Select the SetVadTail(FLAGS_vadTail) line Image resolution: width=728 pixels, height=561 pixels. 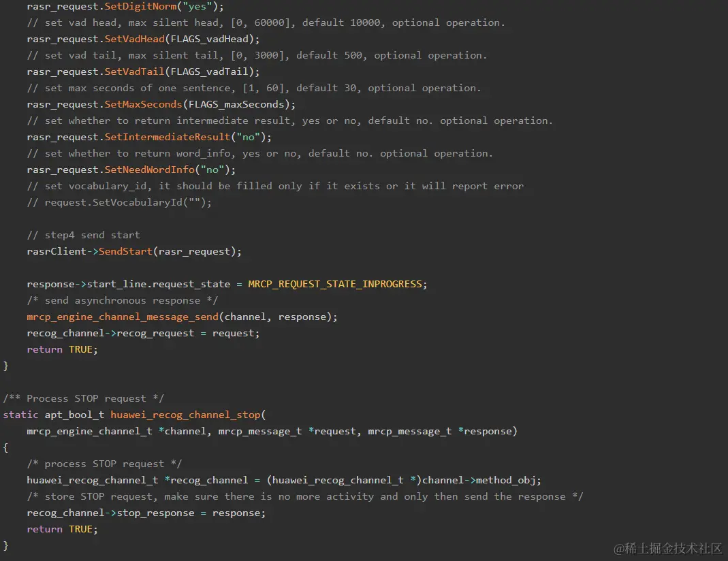(143, 72)
